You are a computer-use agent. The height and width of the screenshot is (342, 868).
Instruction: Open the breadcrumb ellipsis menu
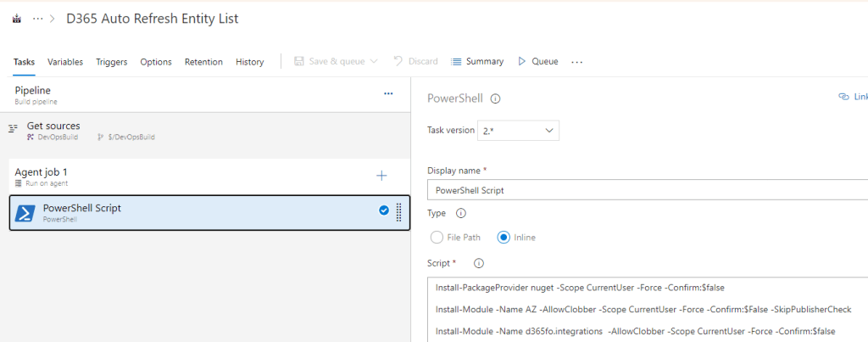(x=37, y=19)
